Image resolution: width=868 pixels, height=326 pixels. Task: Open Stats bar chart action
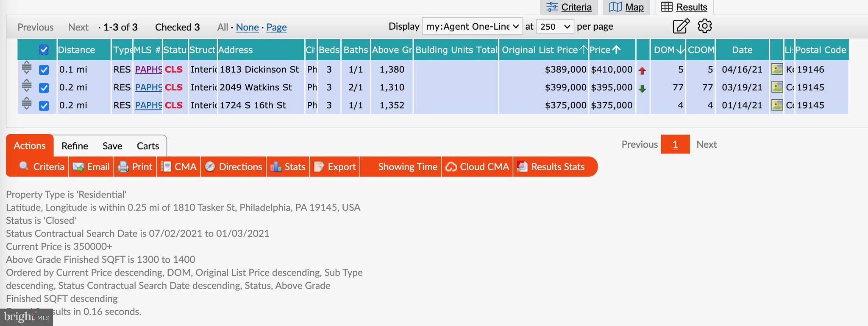[x=288, y=167]
